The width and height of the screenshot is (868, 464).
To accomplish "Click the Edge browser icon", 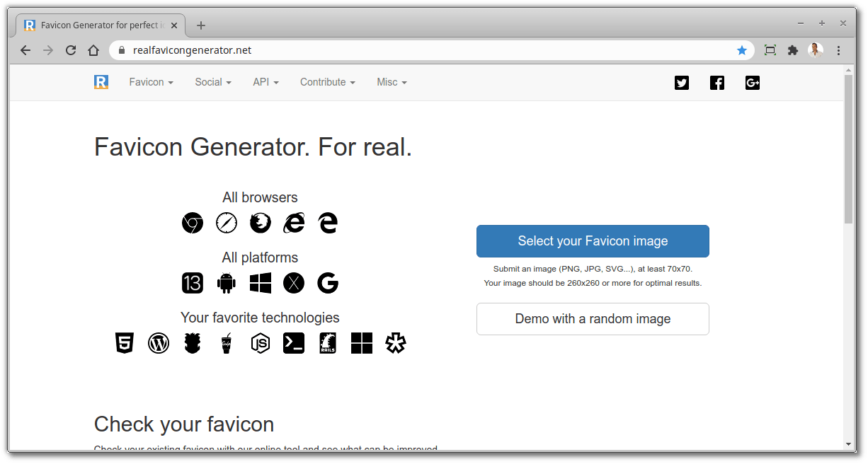I will (328, 223).
